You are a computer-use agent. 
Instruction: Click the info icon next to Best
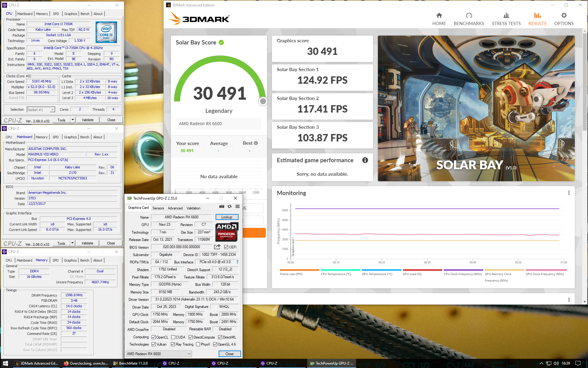[256, 143]
